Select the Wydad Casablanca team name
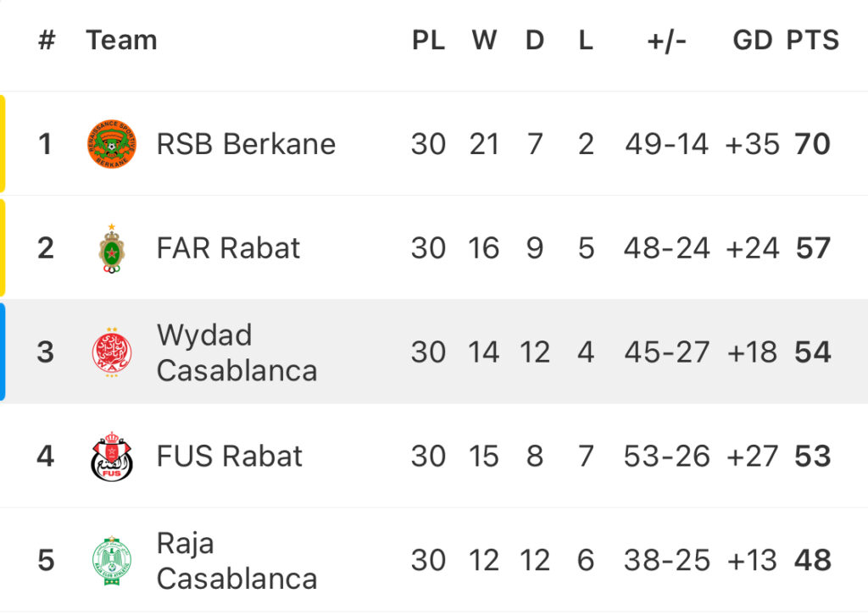Viewport: 868px width, 615px height. coord(237,352)
